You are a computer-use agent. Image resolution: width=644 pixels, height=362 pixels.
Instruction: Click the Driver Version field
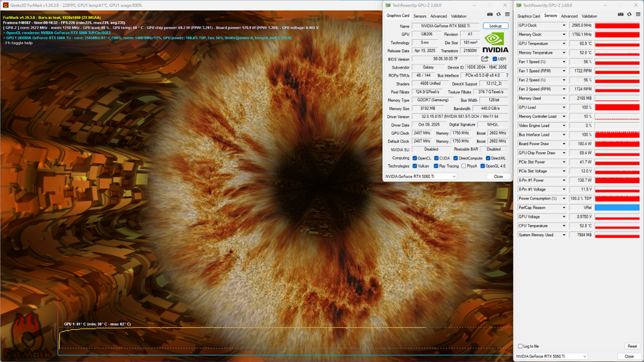[460, 117]
